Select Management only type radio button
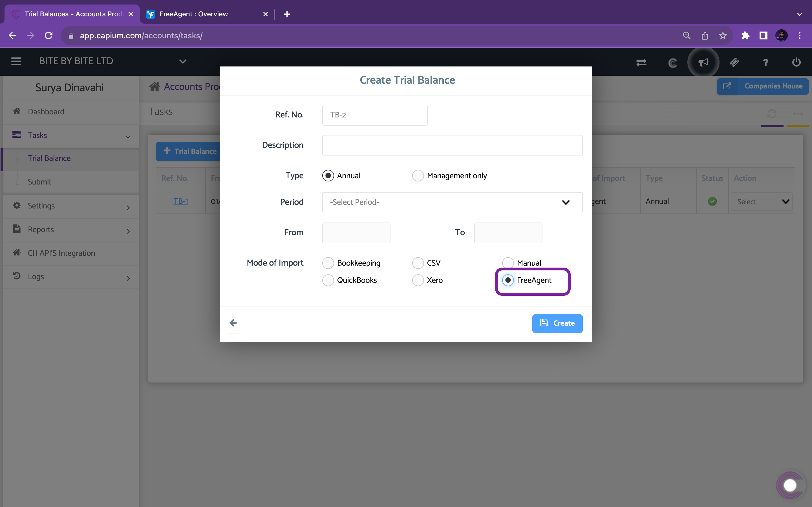The width and height of the screenshot is (812, 507). click(x=418, y=176)
